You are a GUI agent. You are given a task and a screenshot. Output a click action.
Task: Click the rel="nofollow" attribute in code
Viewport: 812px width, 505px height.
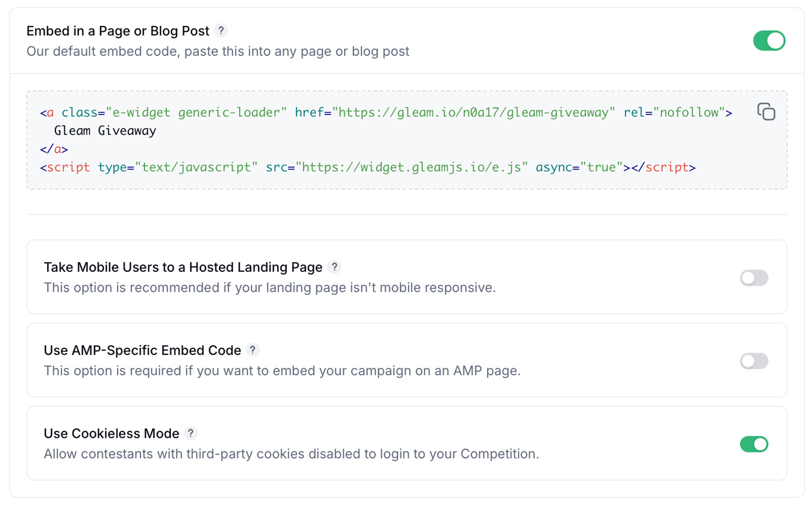pos(674,112)
